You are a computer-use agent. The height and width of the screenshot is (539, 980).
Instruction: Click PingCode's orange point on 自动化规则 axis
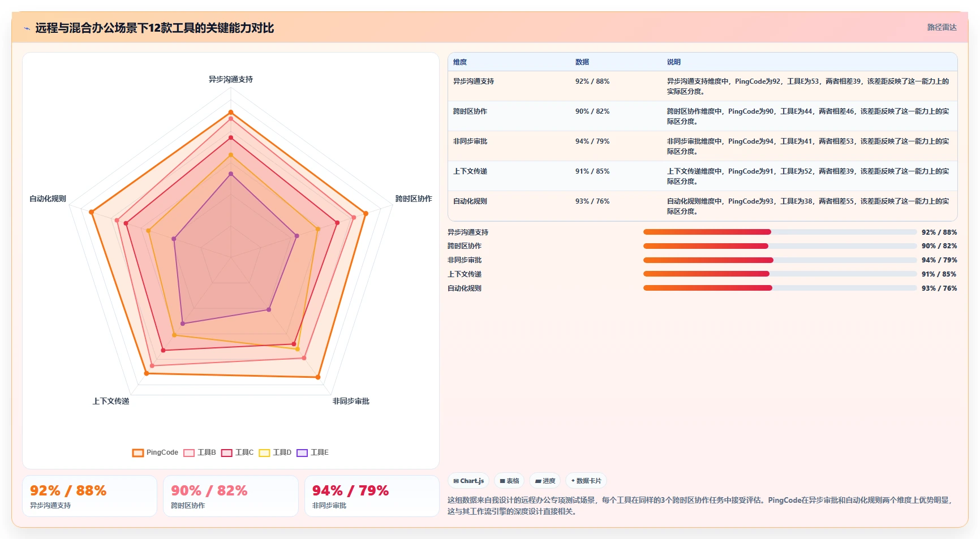pyautogui.click(x=91, y=212)
